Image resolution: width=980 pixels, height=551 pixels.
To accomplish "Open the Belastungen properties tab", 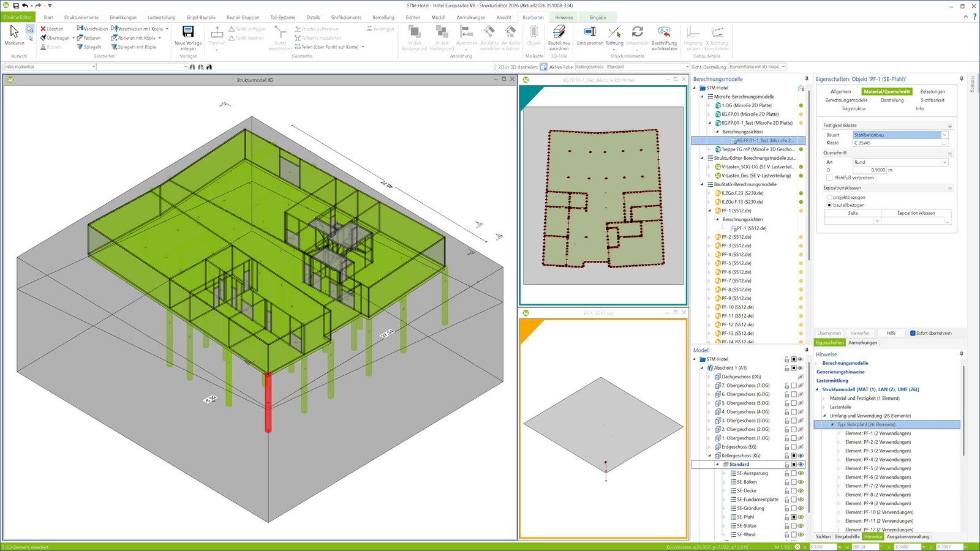I will click(x=932, y=92).
